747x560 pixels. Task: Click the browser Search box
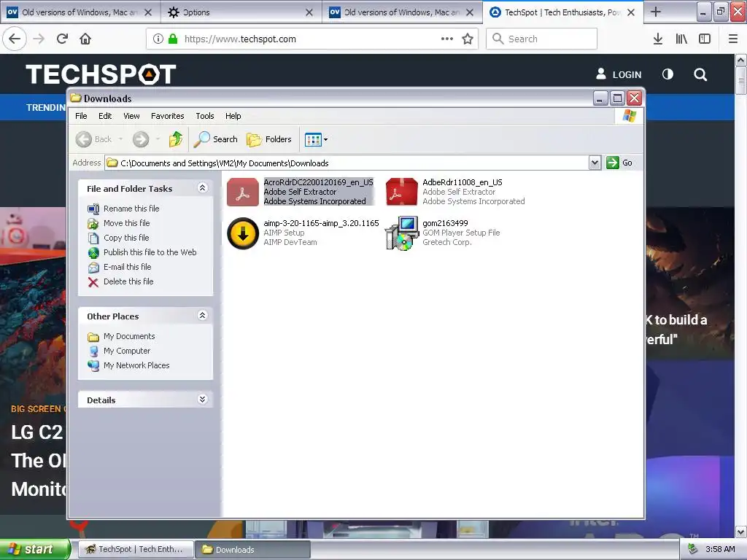click(x=542, y=39)
